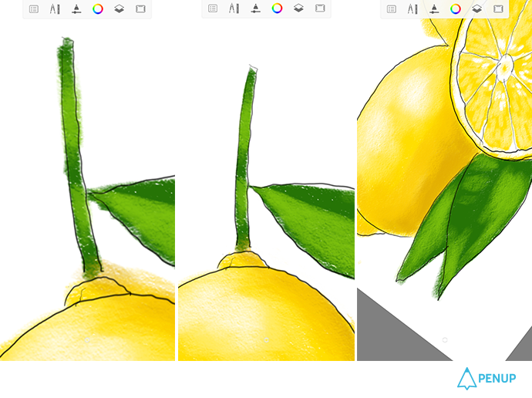The image size is (532, 398).
Task: Open brush library in rough-edged stem panel
Action: [x=76, y=9]
